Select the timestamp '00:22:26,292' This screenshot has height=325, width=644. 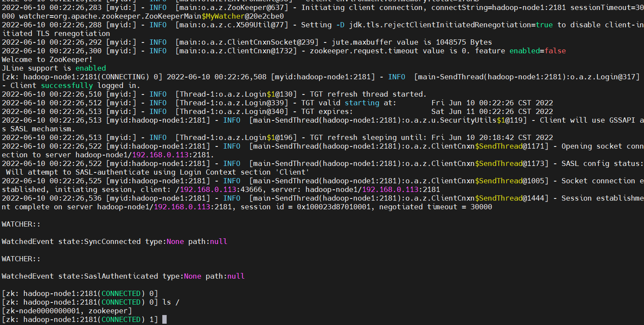[x=76, y=42]
